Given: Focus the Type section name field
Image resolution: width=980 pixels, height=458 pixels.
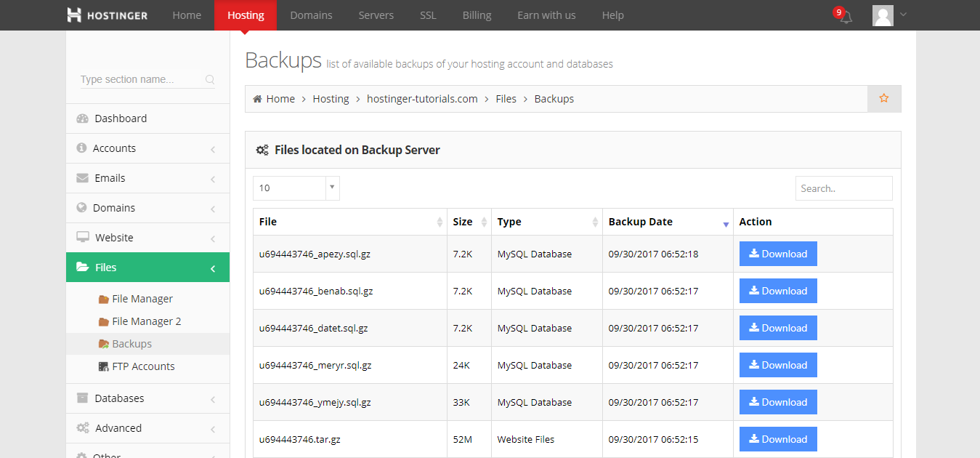Looking at the screenshot, I should click(147, 79).
